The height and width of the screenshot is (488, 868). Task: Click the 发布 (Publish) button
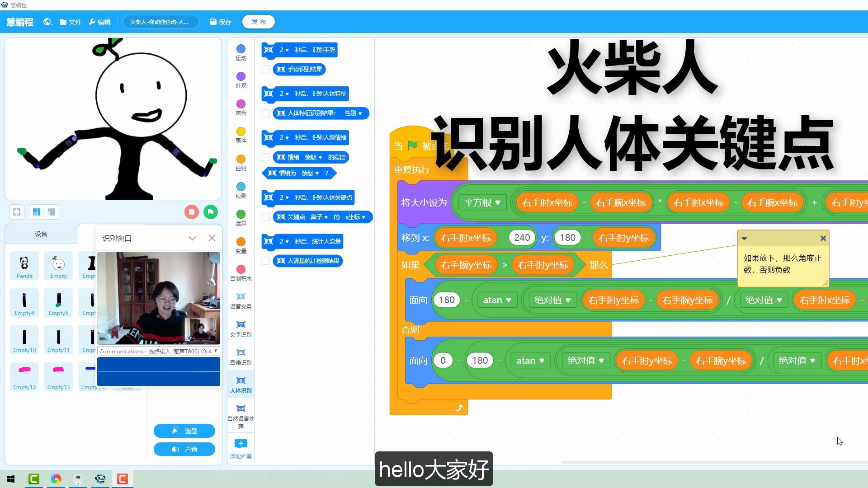coord(259,21)
